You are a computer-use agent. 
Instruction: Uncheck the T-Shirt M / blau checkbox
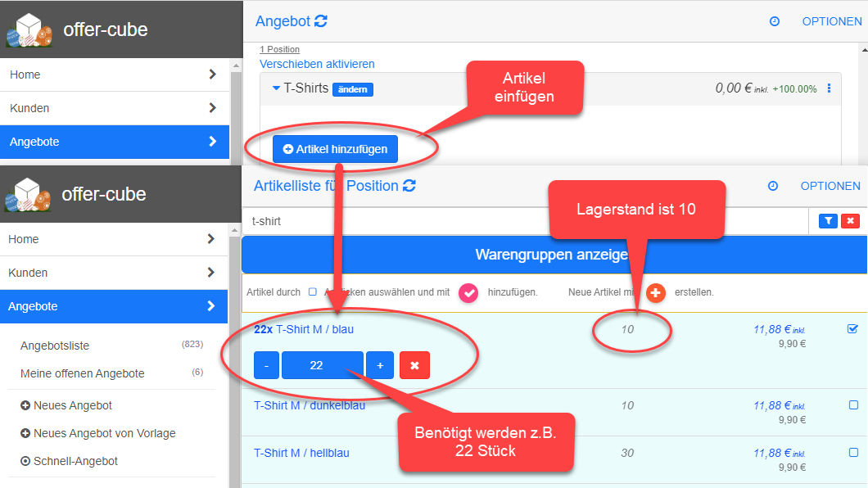point(852,328)
